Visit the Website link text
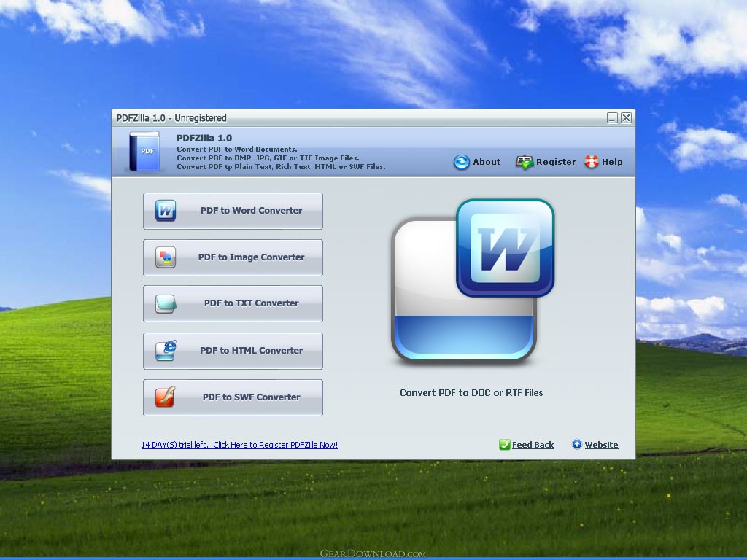 (601, 445)
